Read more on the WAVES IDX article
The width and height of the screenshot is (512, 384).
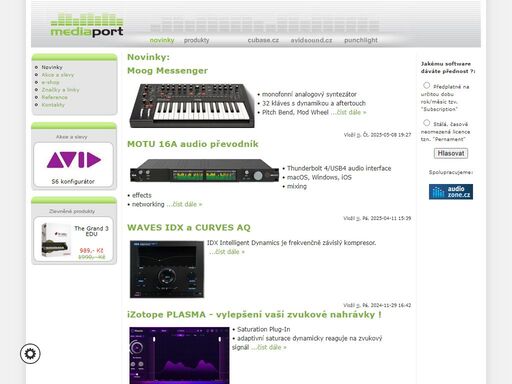(227, 252)
